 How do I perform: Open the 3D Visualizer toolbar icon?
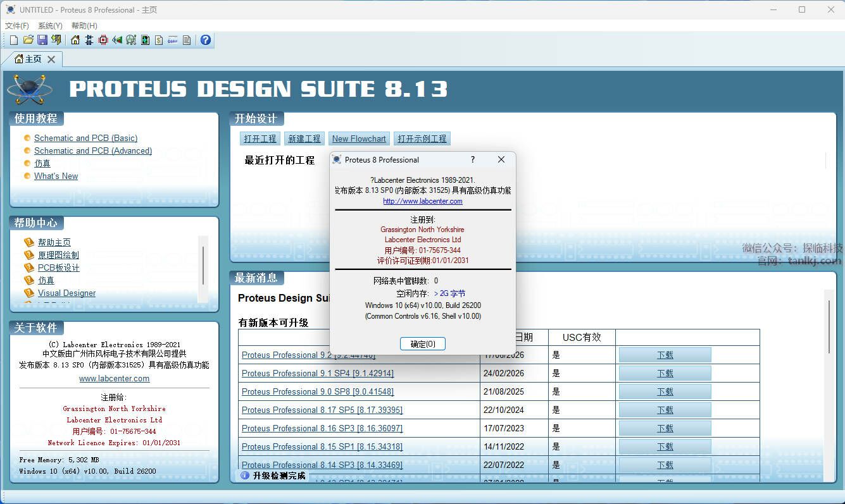point(117,40)
